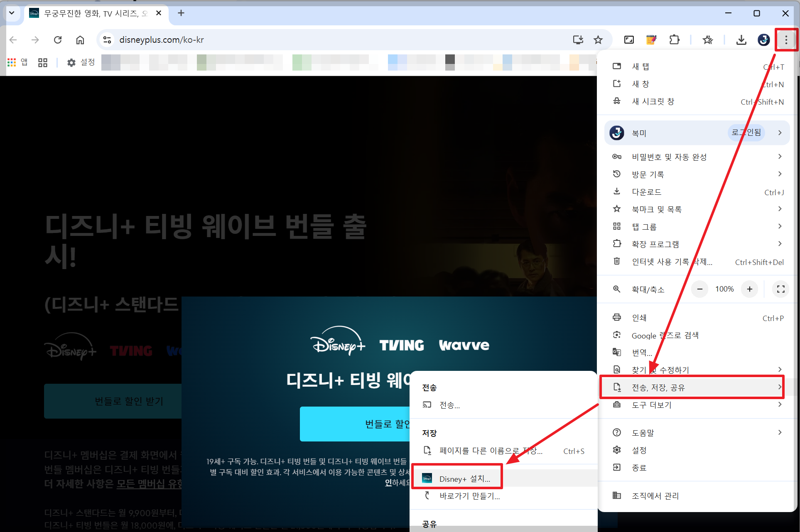Increase zoom with the plus button
Viewport: 800px width, 532px height.
click(750, 289)
